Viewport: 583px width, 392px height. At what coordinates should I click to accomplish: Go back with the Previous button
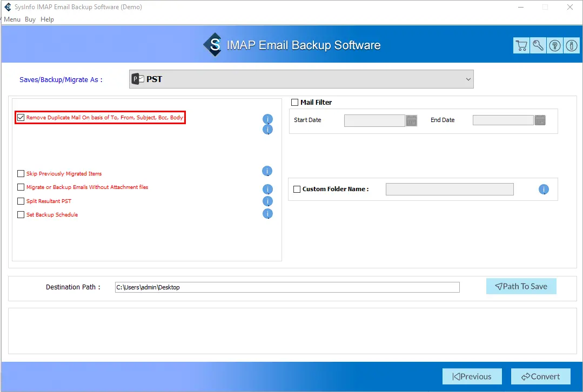472,376
